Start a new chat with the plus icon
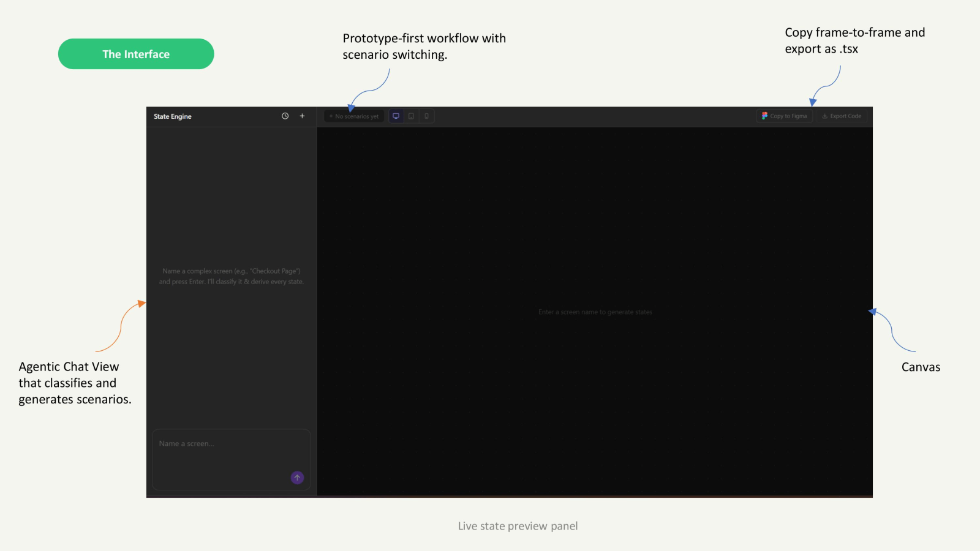Image resolution: width=980 pixels, height=551 pixels. 302,116
